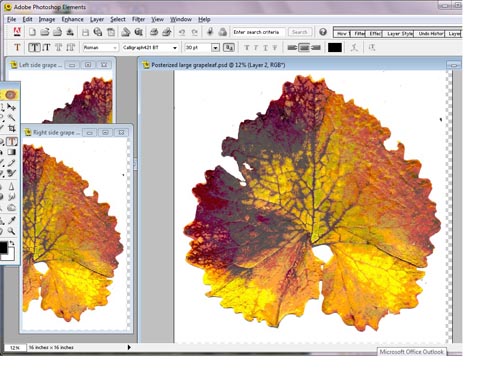Open the Undo History palette tab

[430, 33]
